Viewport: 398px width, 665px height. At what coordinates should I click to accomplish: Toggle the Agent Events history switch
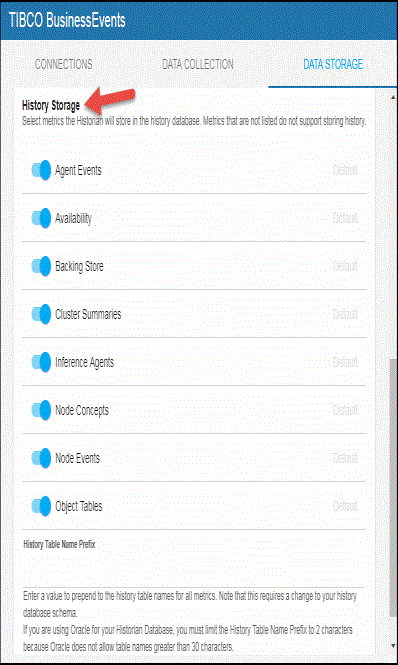tap(41, 170)
